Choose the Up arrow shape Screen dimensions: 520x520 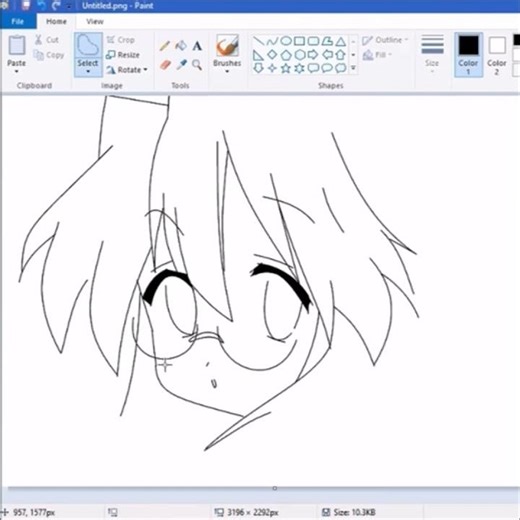click(x=340, y=55)
